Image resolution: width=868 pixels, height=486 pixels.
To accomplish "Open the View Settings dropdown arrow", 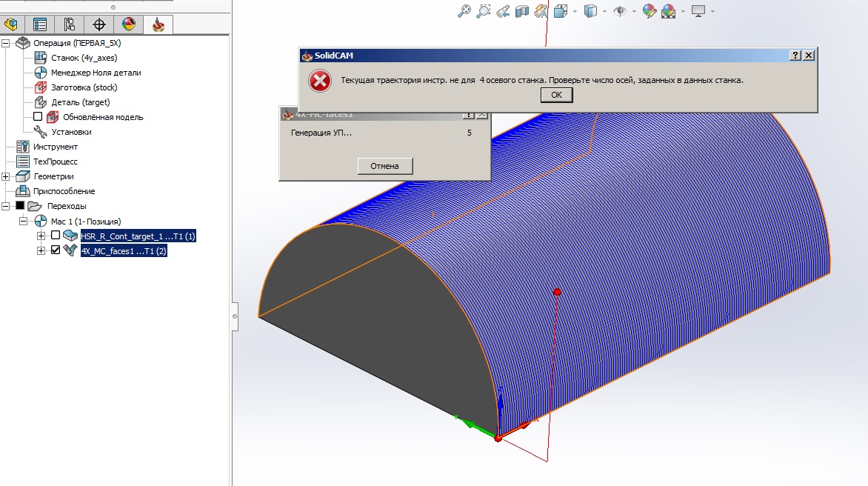I will point(712,11).
